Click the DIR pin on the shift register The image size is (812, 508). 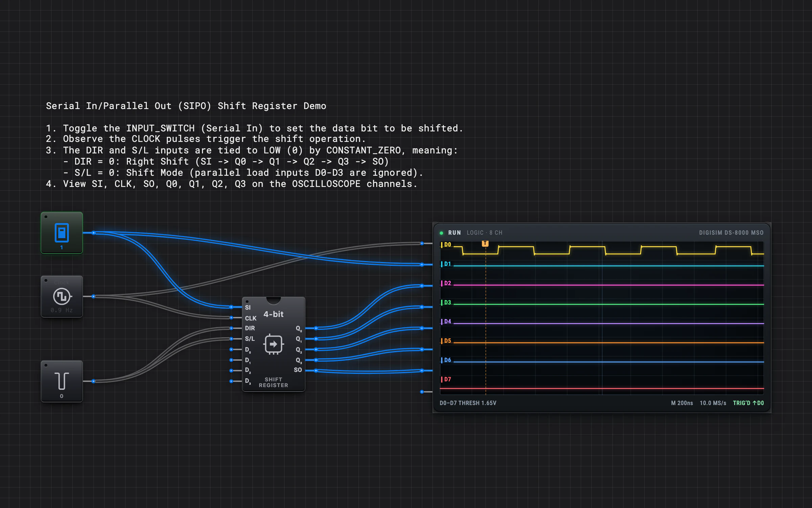231,328
